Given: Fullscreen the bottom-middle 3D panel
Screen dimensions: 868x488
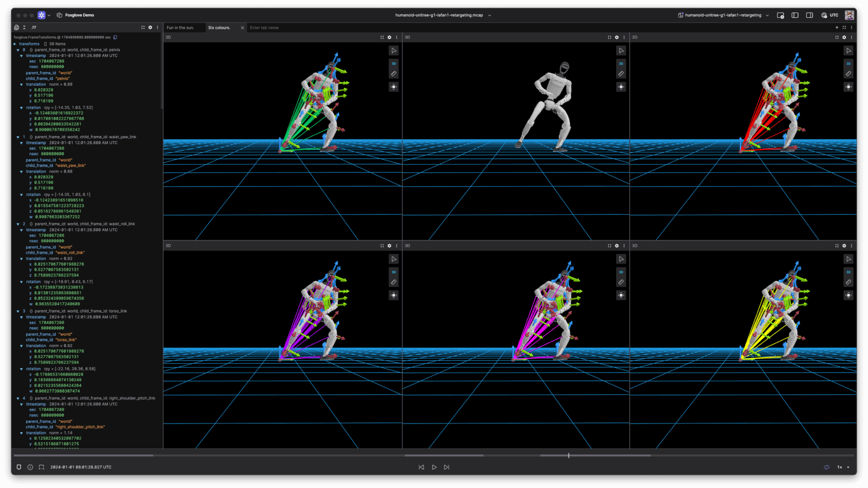Looking at the screenshot, I should pyautogui.click(x=609, y=246).
